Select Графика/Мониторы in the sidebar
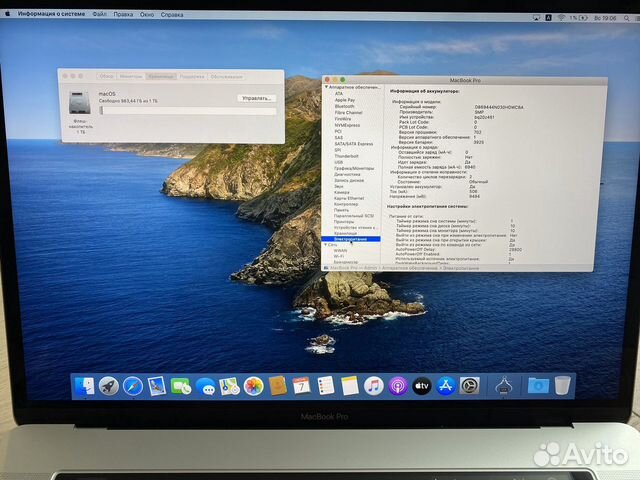This screenshot has height=480, width=640. click(354, 168)
